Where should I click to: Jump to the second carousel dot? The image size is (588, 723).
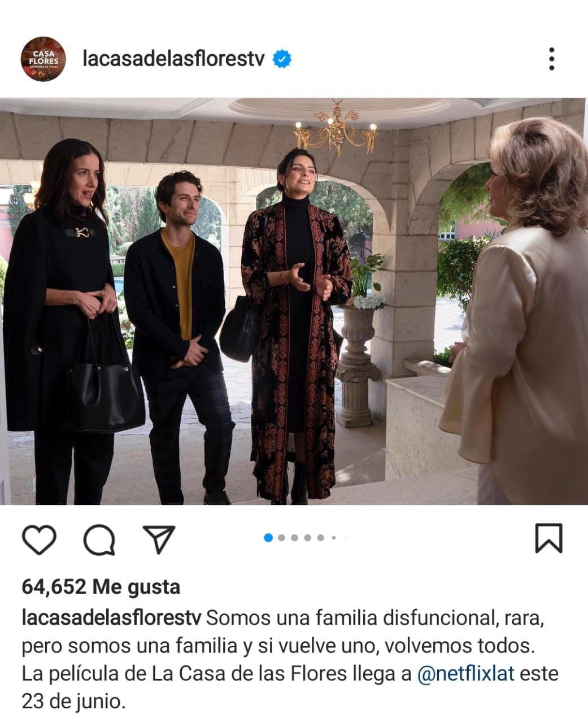pos(282,538)
